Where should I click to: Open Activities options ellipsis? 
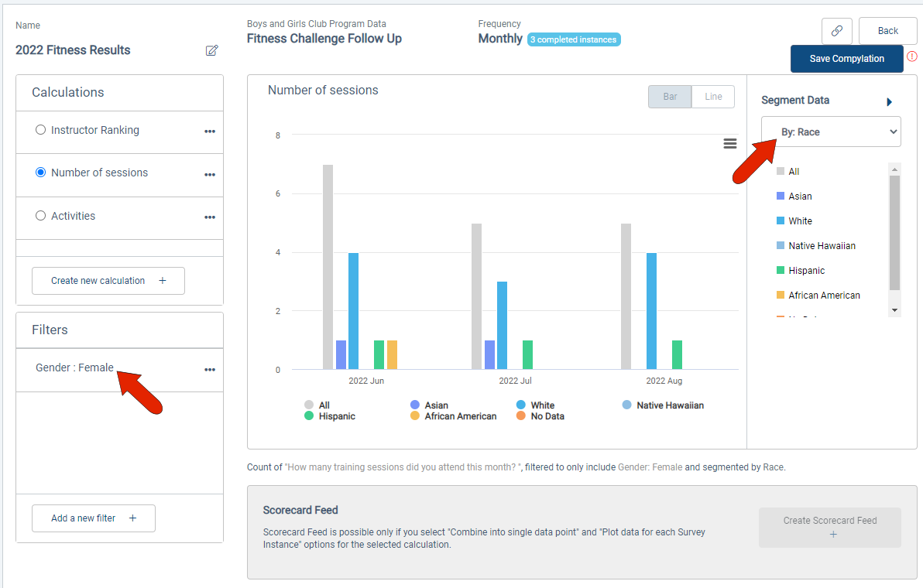click(x=210, y=217)
